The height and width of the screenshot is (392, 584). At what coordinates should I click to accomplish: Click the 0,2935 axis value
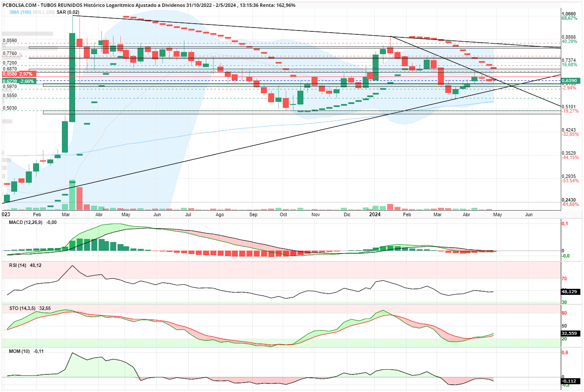(569, 176)
